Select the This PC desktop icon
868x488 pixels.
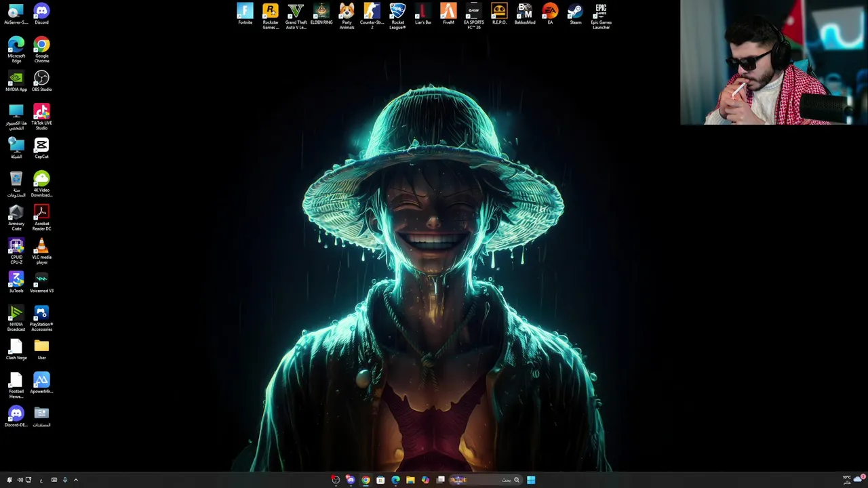16,117
